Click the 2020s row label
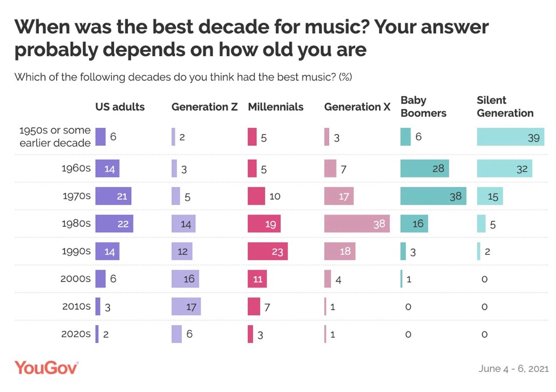Viewport: 556px width, 392px height. click(76, 334)
